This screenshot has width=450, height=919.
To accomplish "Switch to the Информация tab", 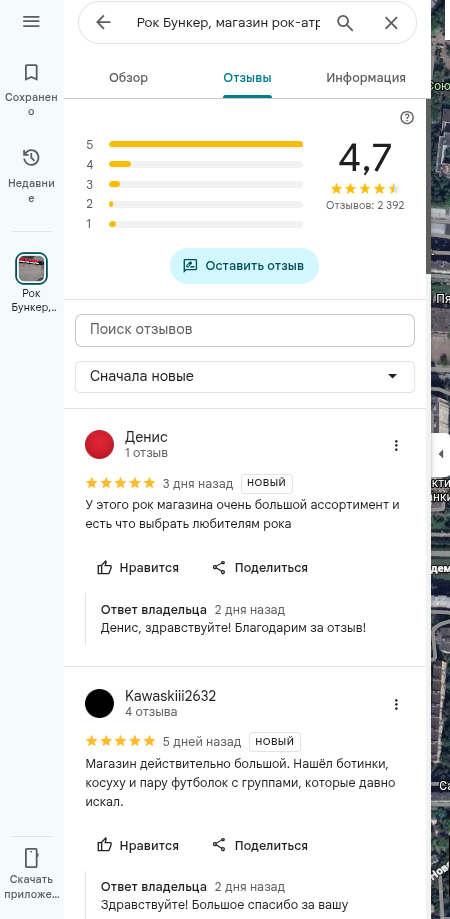I will pos(366,77).
